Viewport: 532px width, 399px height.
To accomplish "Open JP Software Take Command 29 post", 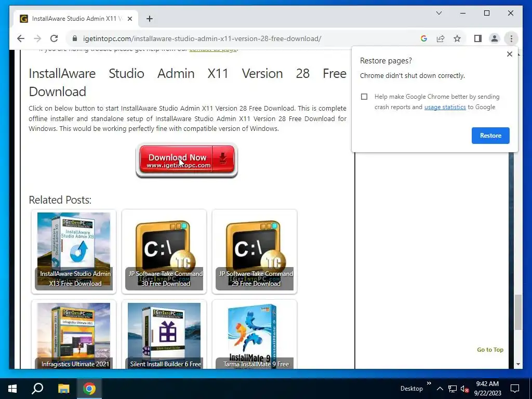I will pos(255,251).
